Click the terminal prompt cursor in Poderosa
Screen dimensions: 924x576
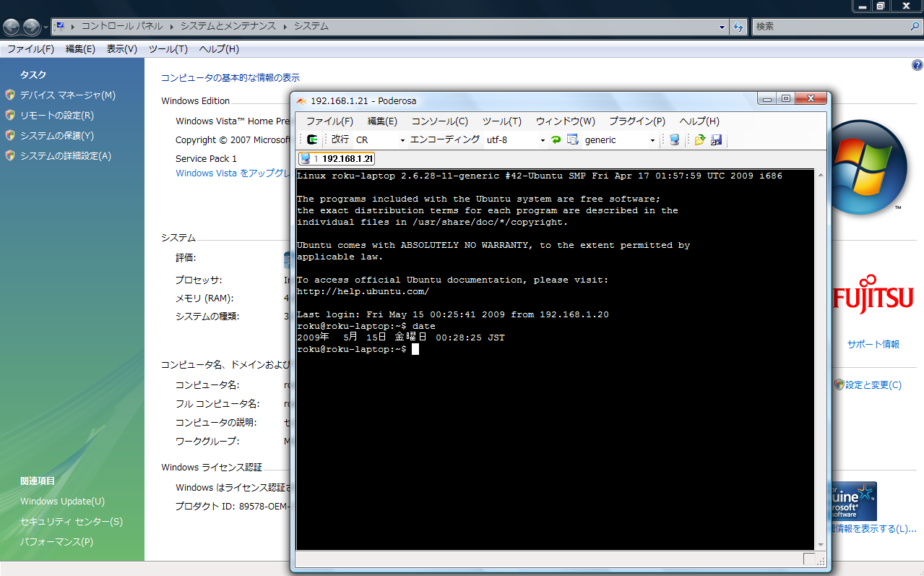pos(415,349)
